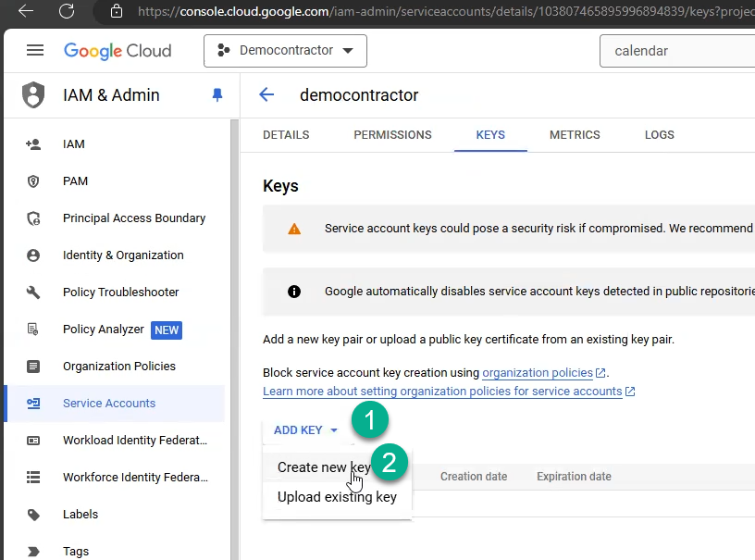Open the LOGS tab
Screen dimensions: 755x560
tap(660, 135)
